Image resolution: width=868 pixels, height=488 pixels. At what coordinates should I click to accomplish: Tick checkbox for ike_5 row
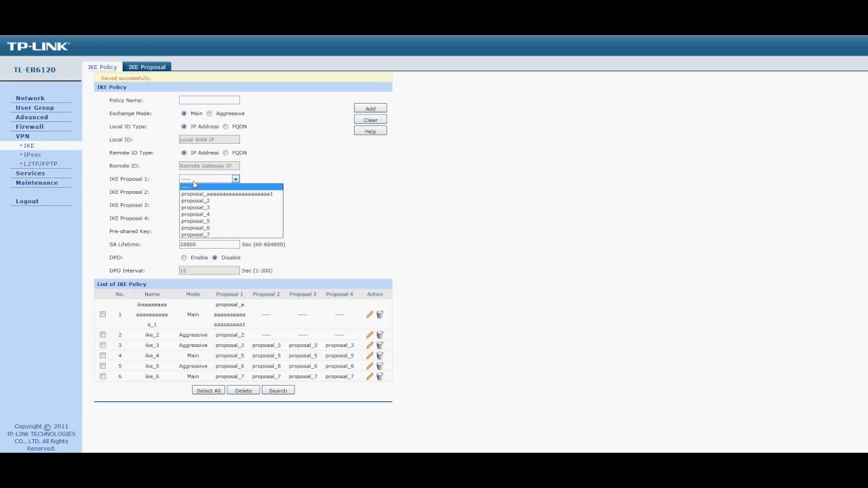point(102,366)
